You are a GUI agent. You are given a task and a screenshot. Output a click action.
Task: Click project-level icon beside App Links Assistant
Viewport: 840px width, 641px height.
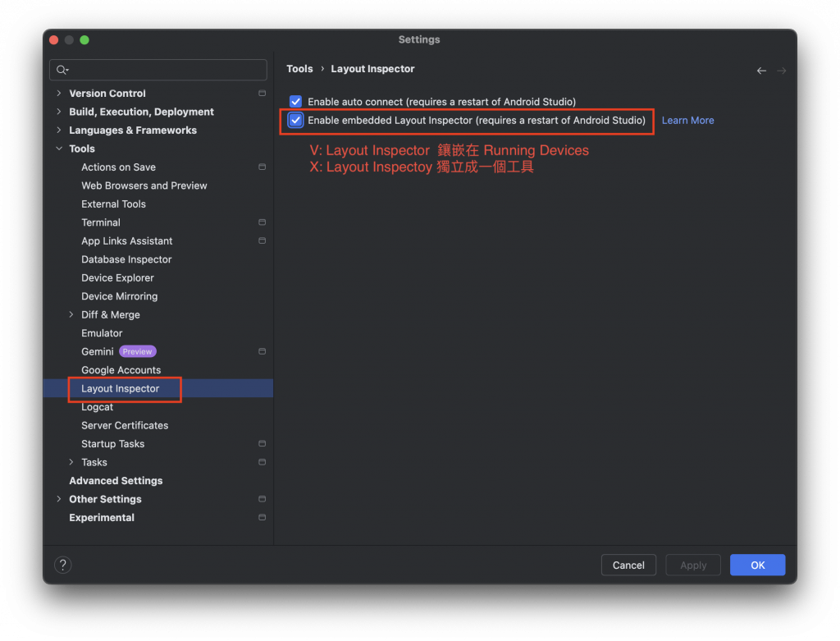(262, 240)
